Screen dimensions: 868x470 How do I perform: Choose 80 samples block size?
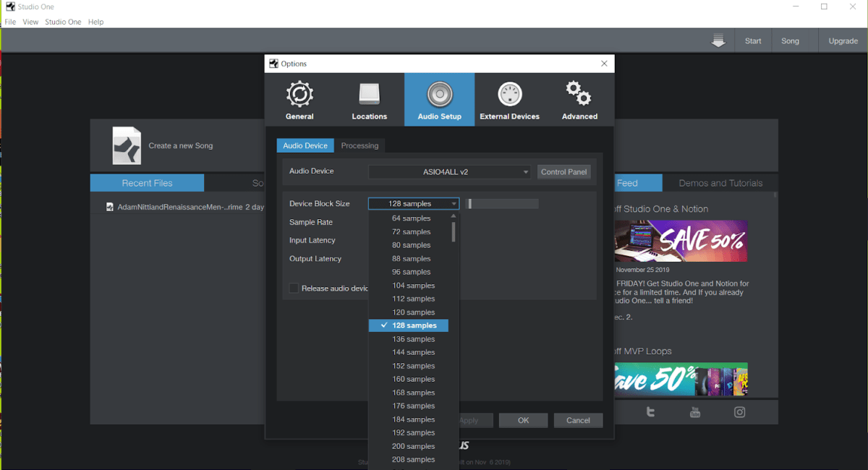411,245
